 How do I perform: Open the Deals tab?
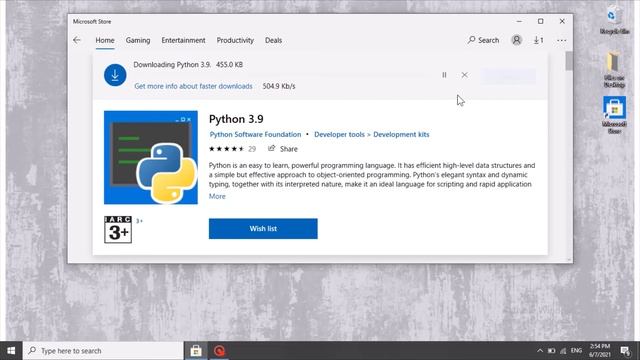[x=273, y=40]
